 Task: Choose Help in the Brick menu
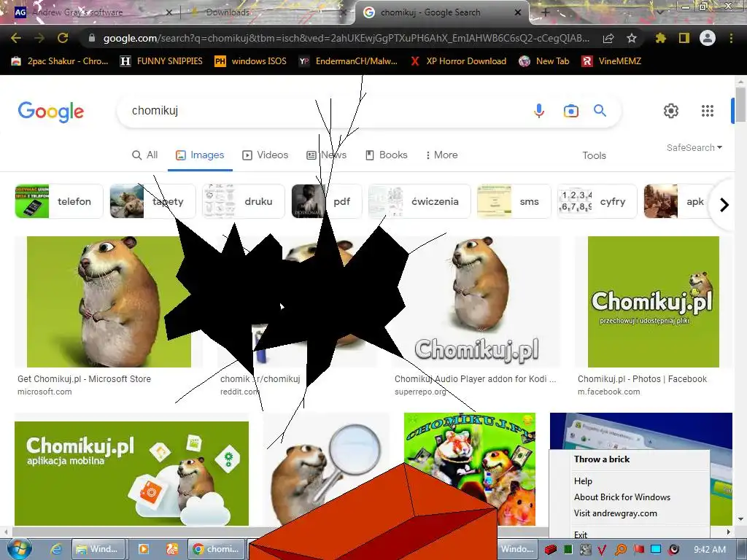coord(583,481)
